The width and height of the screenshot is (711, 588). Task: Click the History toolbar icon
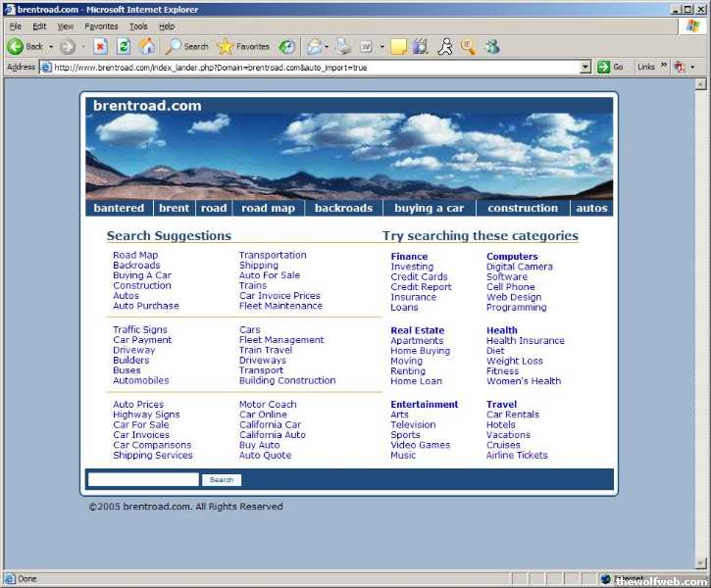click(286, 46)
